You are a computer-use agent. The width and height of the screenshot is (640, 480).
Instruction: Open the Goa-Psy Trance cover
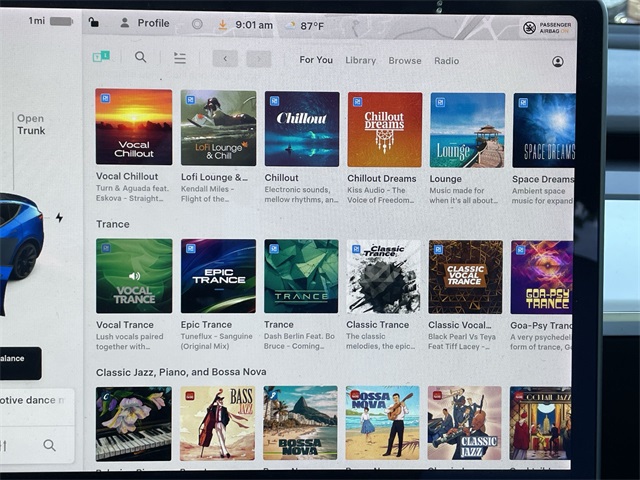(542, 278)
